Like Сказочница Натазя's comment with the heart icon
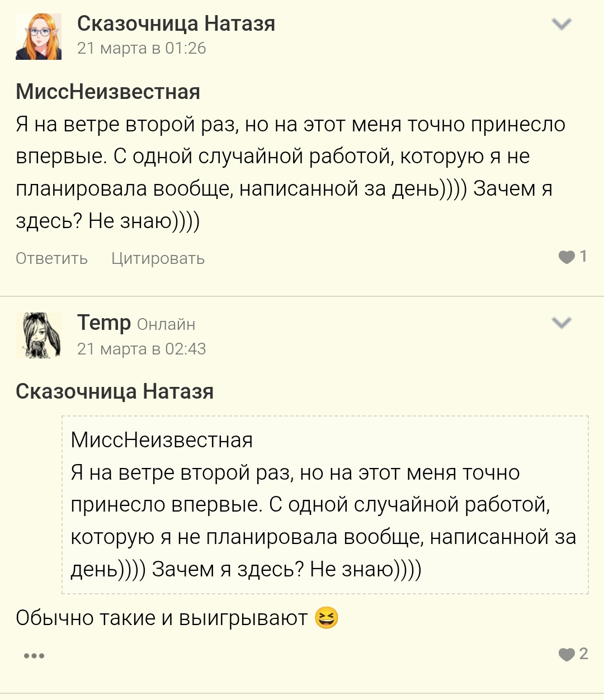604x700 pixels. click(x=567, y=257)
